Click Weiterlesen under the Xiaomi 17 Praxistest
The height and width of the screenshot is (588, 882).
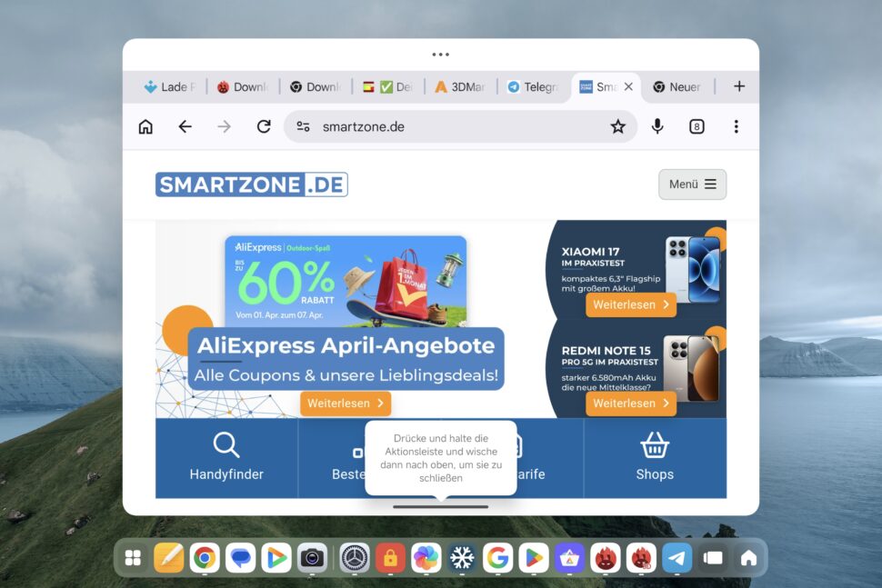click(631, 304)
